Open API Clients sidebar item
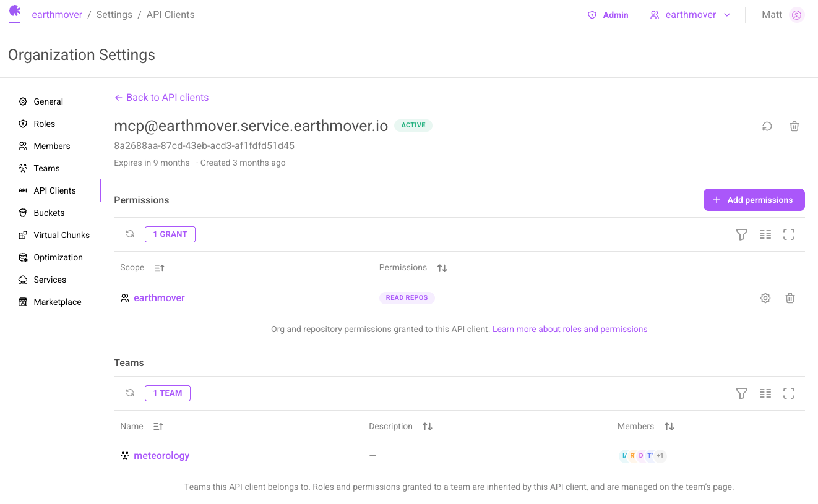The image size is (818, 504). click(54, 190)
